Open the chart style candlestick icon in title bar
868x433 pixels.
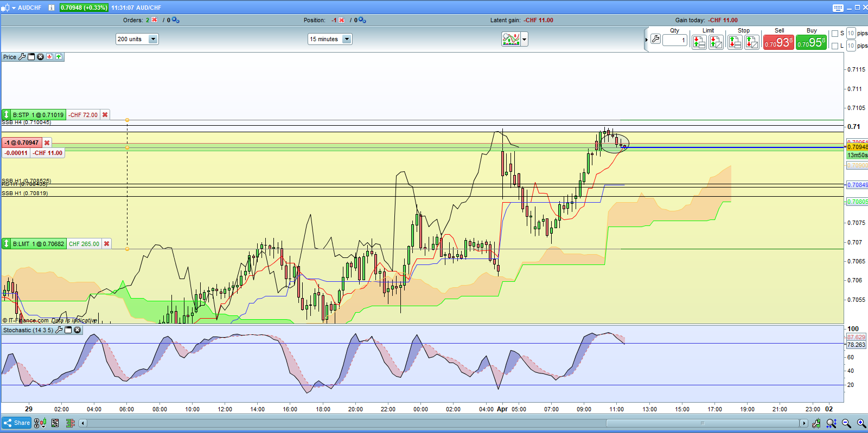tap(5, 8)
